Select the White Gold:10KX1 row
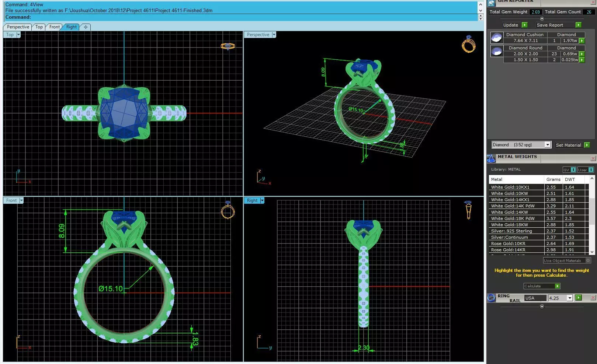The width and height of the screenshot is (597, 364). pos(539,187)
